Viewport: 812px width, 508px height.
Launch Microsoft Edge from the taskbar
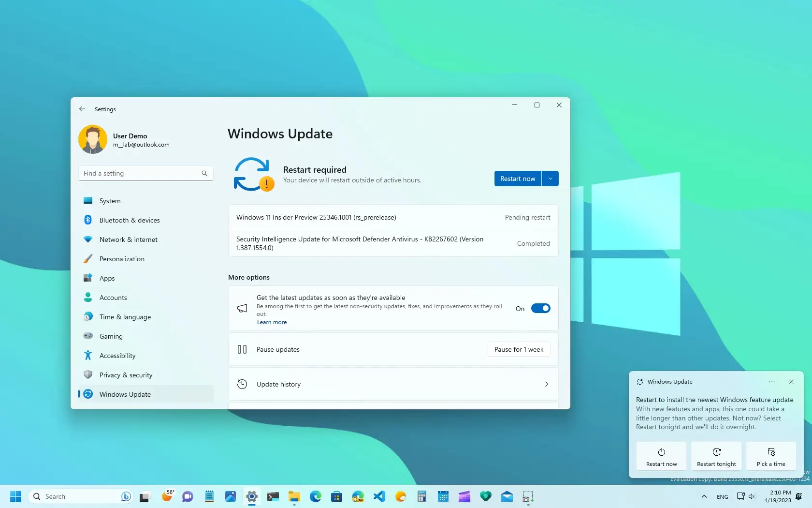click(x=315, y=496)
